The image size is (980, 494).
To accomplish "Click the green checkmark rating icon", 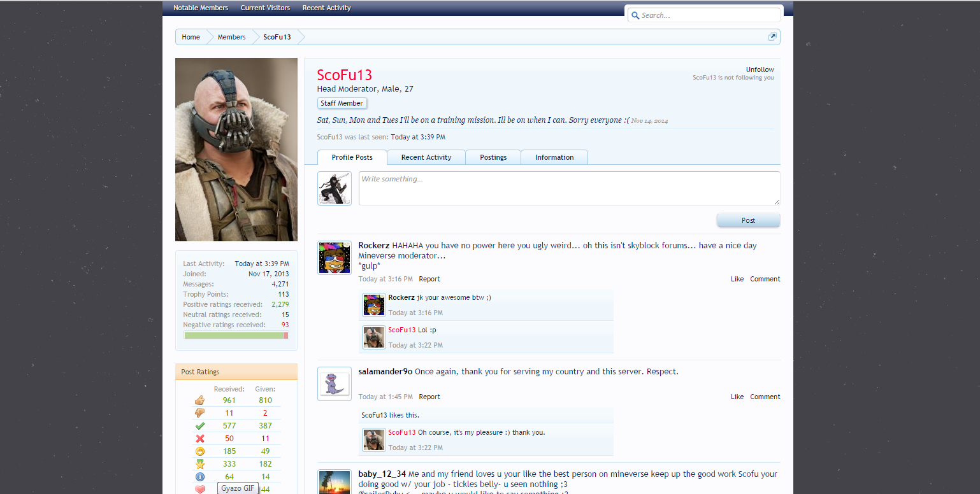I will (199, 426).
